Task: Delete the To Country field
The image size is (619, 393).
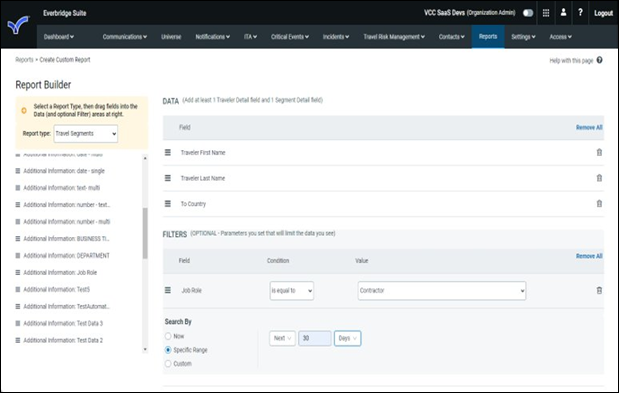Action: coord(599,204)
